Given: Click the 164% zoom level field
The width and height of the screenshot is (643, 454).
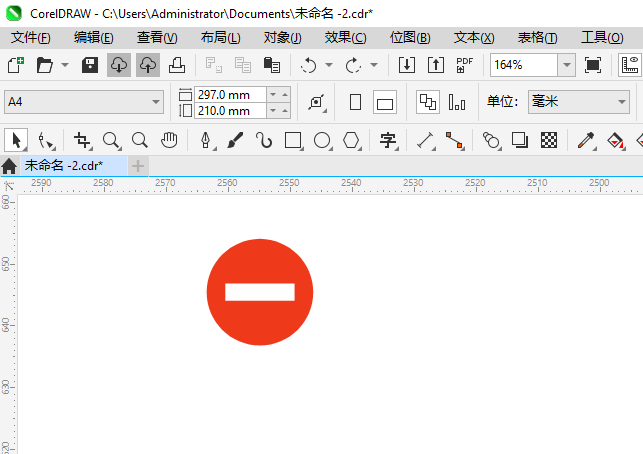Looking at the screenshot, I should 524,65.
